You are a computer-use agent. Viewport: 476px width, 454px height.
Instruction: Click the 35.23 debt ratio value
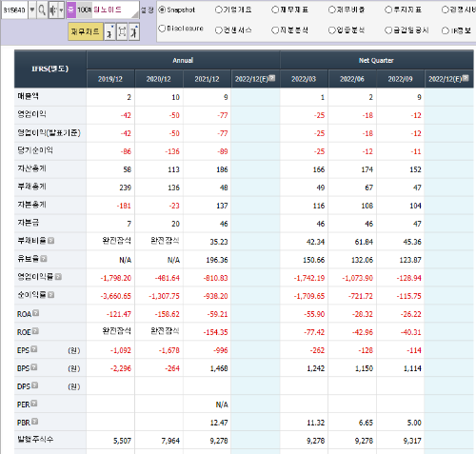[x=219, y=242]
